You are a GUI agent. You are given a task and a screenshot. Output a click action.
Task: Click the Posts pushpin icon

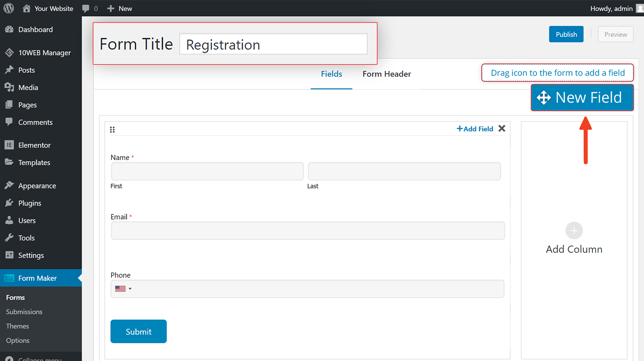point(9,70)
